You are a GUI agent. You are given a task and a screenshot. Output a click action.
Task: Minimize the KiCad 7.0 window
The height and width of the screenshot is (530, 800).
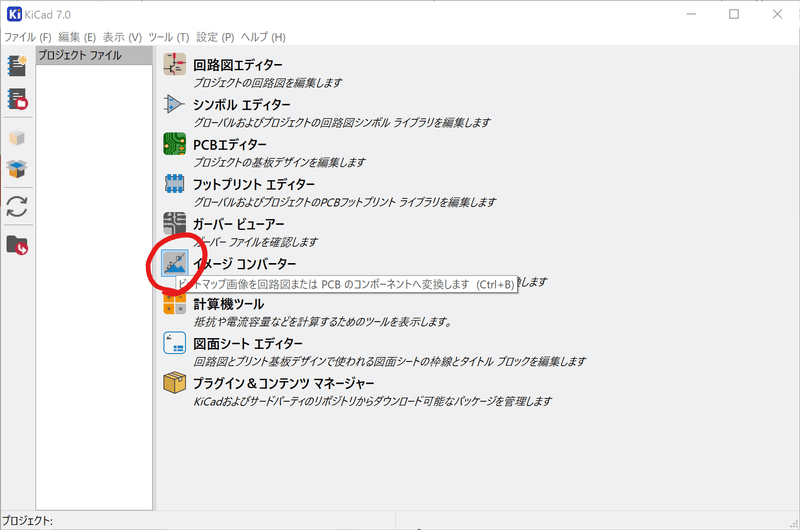tap(691, 14)
